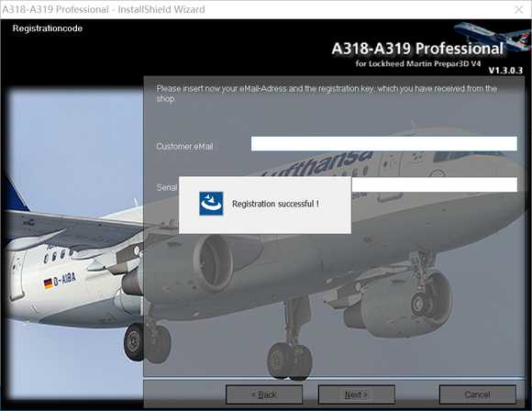Click the 'Customer eMail' label
This screenshot has height=411, width=532.
(x=184, y=147)
